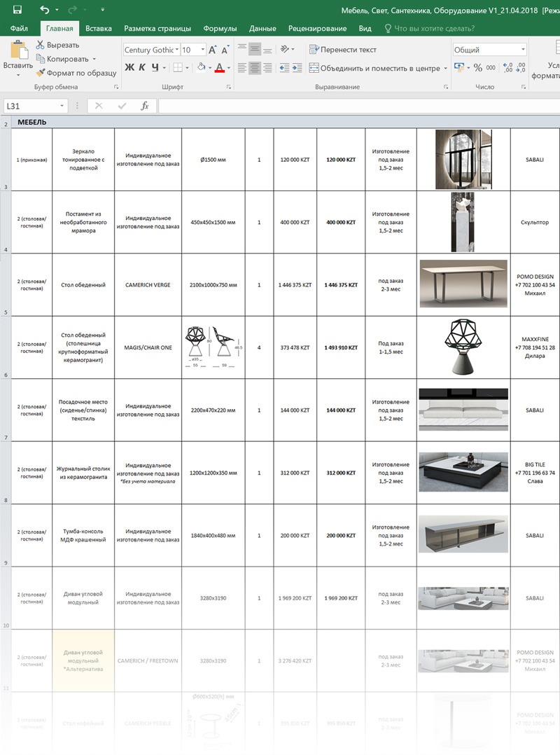Apply the fill color bucket
The width and height of the screenshot is (560, 755).
pos(201,67)
